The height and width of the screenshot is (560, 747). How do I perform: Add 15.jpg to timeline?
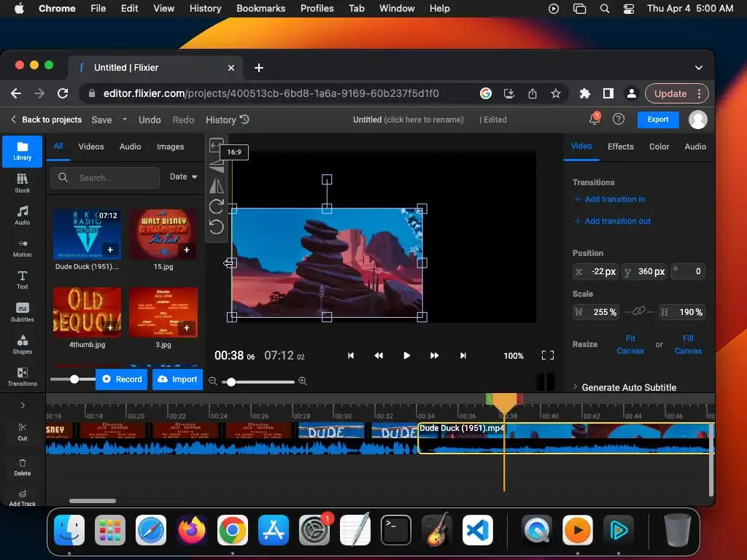click(x=187, y=249)
